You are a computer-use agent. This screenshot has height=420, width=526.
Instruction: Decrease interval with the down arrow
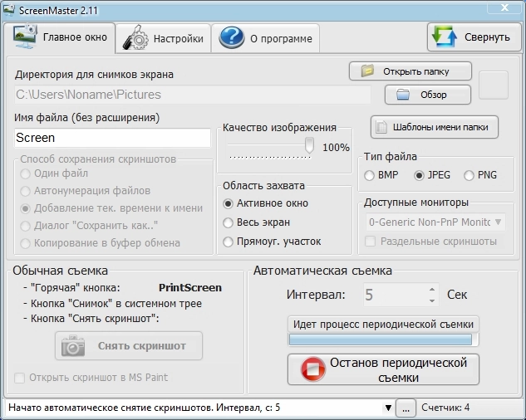tap(432, 300)
